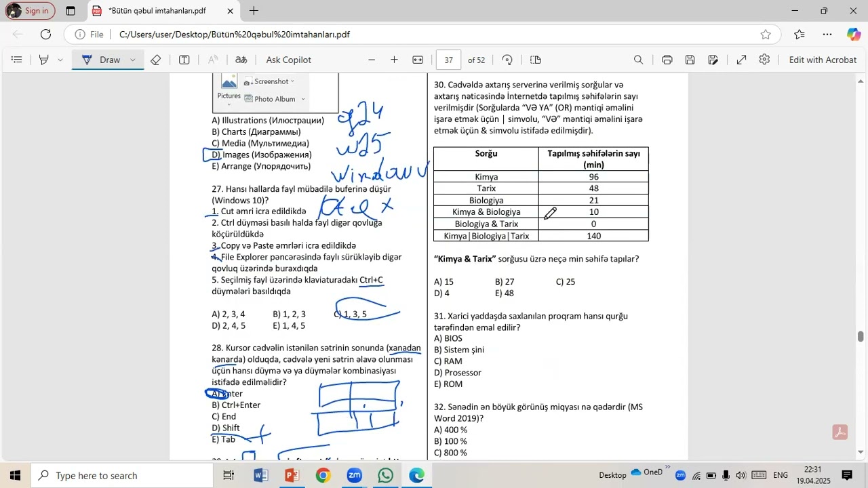The height and width of the screenshot is (488, 868).
Task: Refresh the current page
Action: pos(45,35)
